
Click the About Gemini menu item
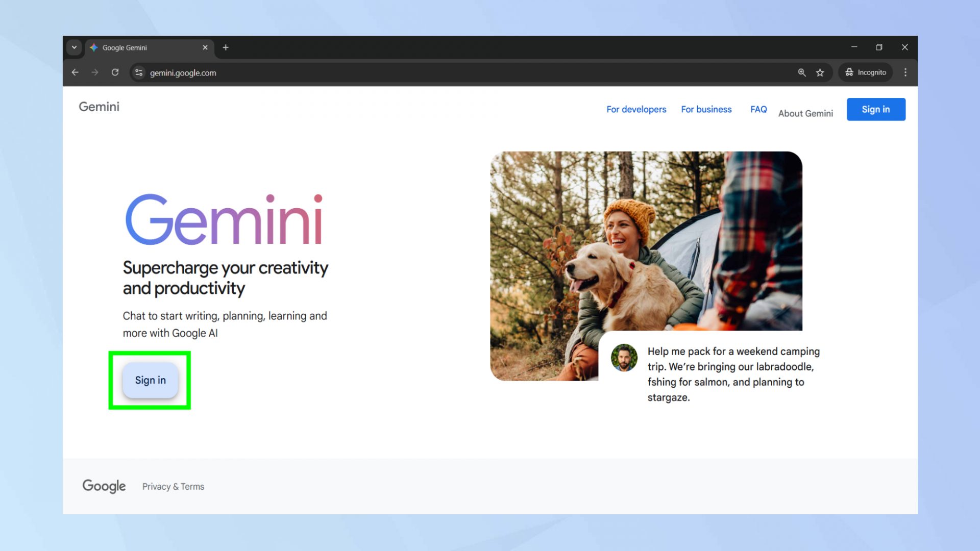pos(805,113)
